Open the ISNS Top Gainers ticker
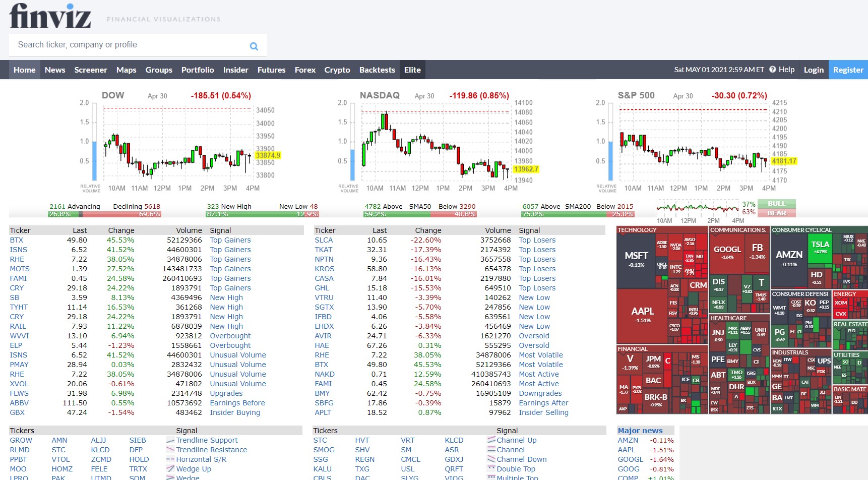 pos(19,250)
